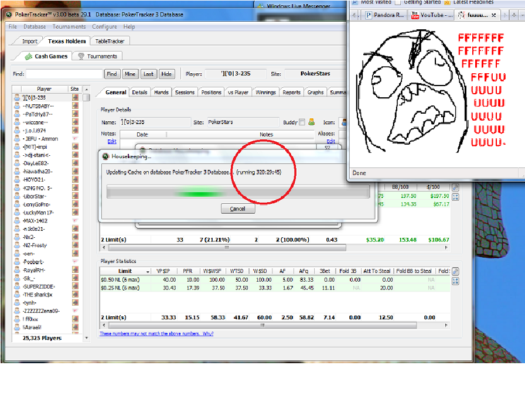Click the Housekeeping dialog title icon
The image size is (525, 420).
click(x=105, y=156)
